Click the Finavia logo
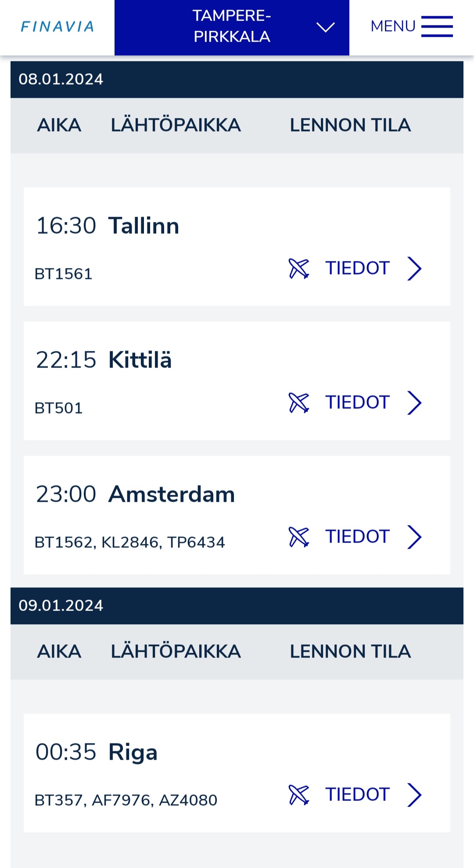This screenshot has height=868, width=474. [57, 27]
